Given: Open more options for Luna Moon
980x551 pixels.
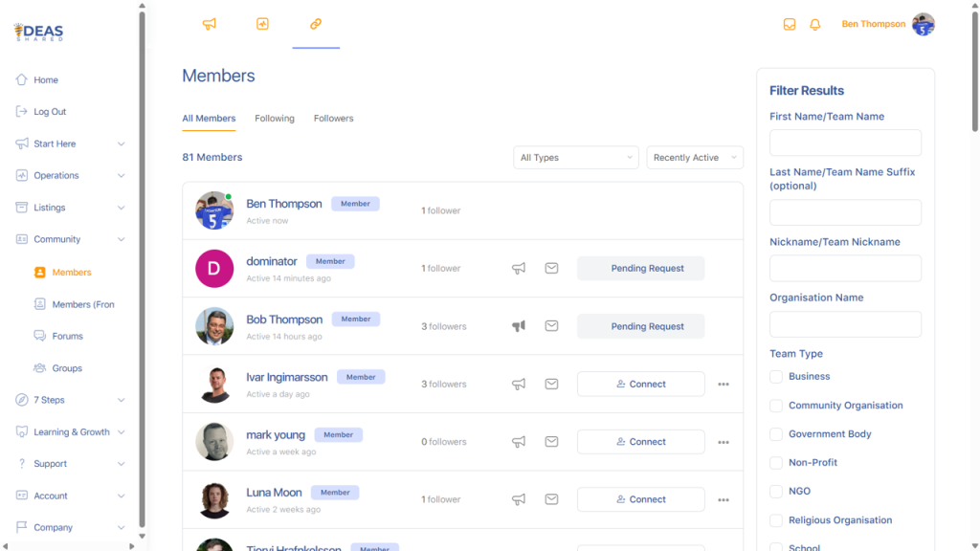Looking at the screenshot, I should pyautogui.click(x=724, y=499).
